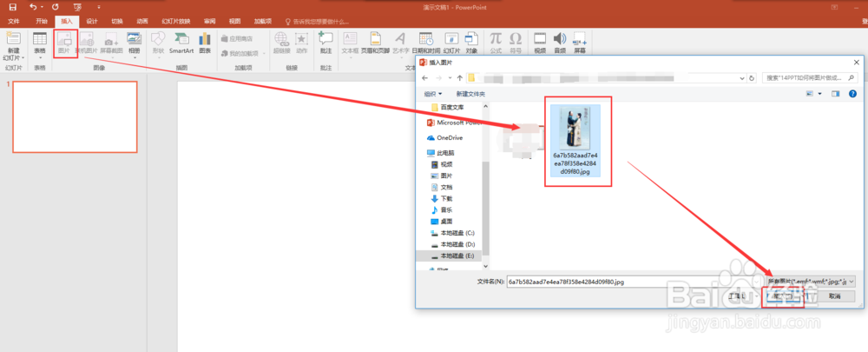Click Back arrow in Insert Picture dialog
The image size is (868, 352).
(x=425, y=78)
